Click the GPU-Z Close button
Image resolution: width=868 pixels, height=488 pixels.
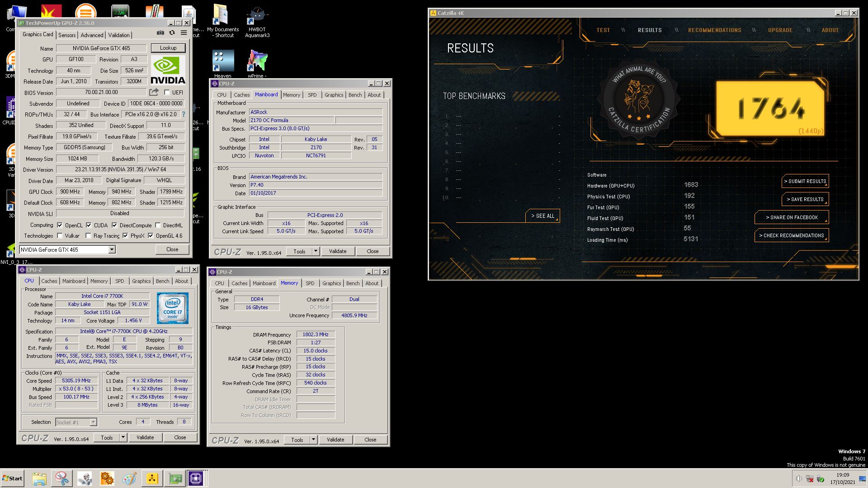tap(172, 249)
